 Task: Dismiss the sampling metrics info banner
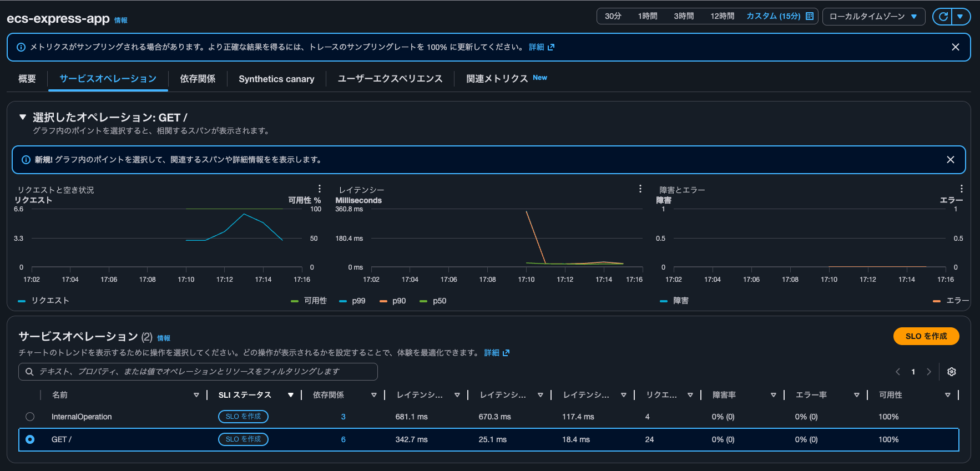click(x=956, y=47)
